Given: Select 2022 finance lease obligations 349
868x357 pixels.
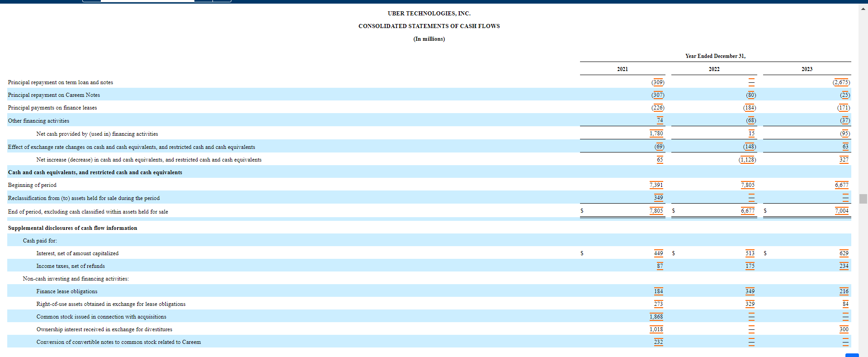Looking at the screenshot, I should tap(750, 291).
